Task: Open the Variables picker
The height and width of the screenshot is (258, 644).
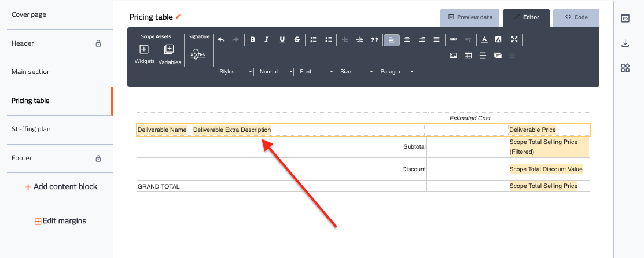Action: [x=170, y=53]
